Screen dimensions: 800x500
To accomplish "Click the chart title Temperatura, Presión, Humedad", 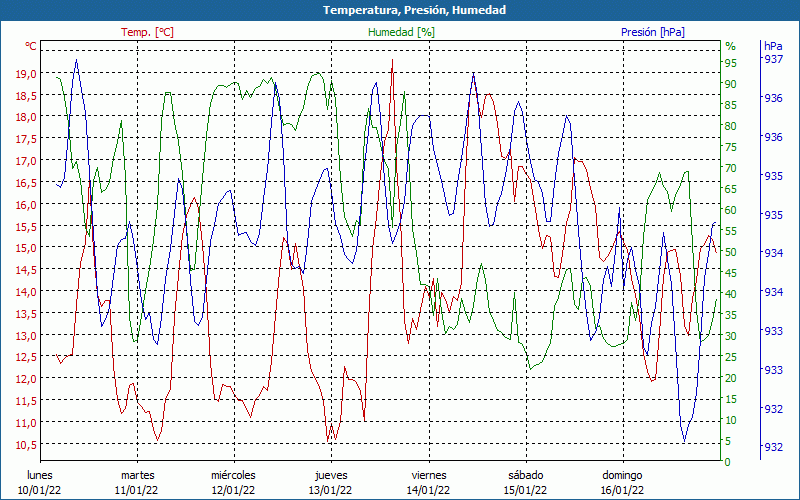I will tap(414, 10).
